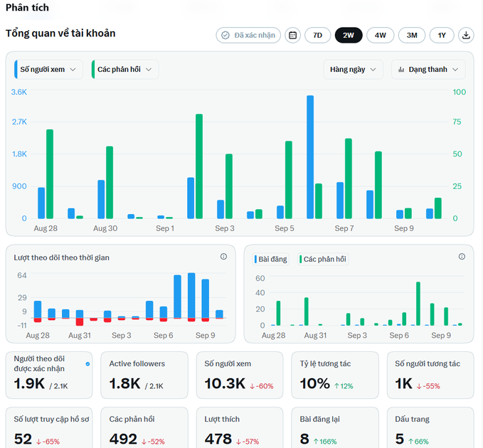Open the Số lượt truy cập hồ sơ card

coord(49,427)
